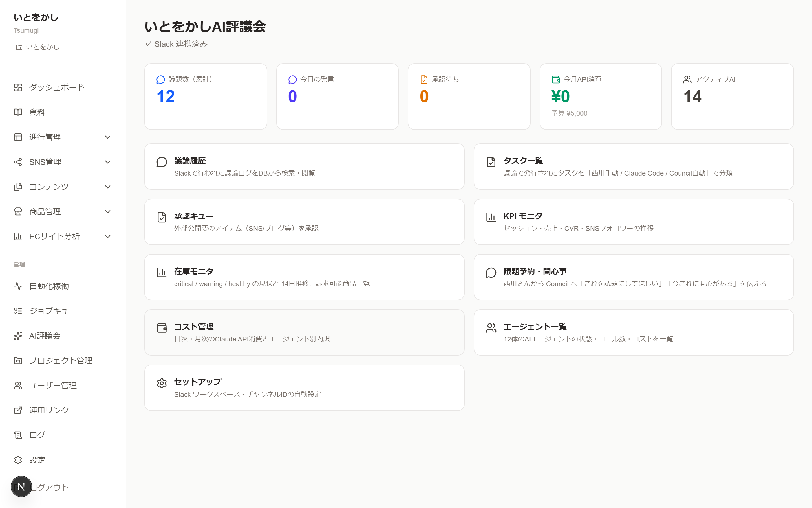
Task: Open the タスク一覧 card title
Action: point(523,161)
